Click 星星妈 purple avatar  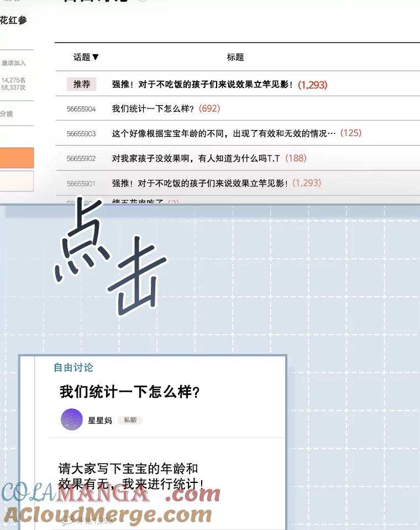[x=72, y=419]
